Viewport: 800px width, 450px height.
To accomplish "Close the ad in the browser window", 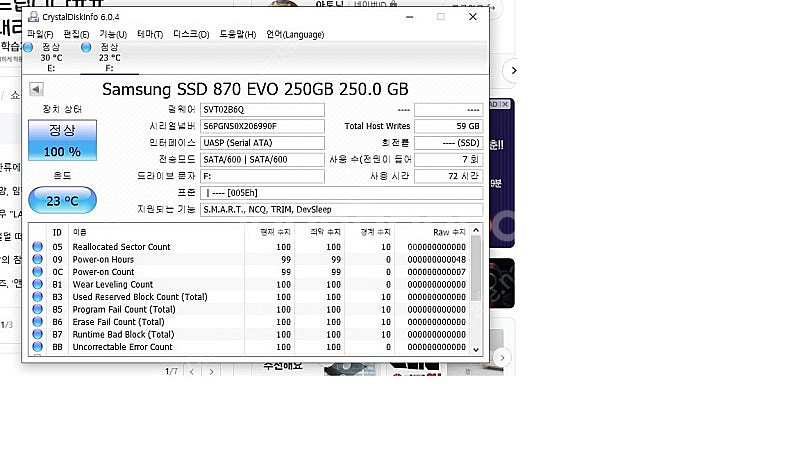I will [x=505, y=104].
